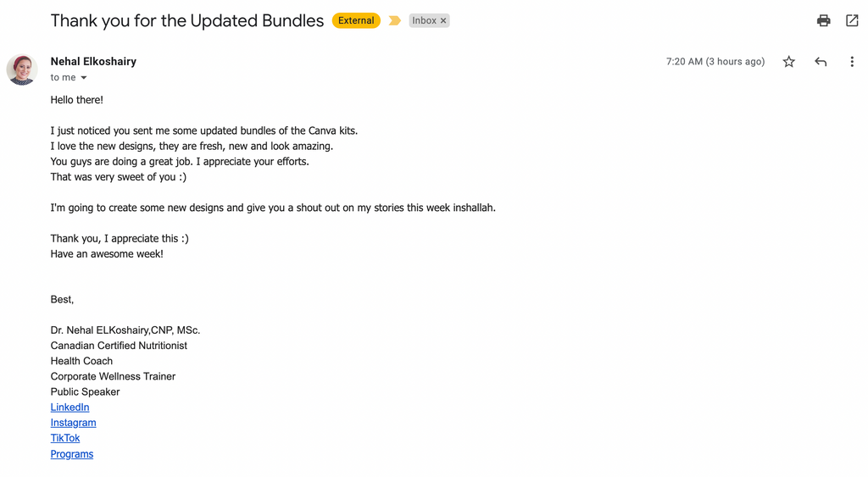Click the 'Hello there!' greeting line
Image resolution: width=868 pixels, height=477 pixels.
pos(77,100)
